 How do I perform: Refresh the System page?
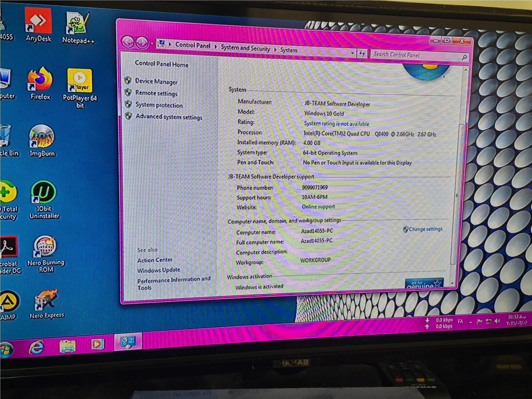(362, 53)
